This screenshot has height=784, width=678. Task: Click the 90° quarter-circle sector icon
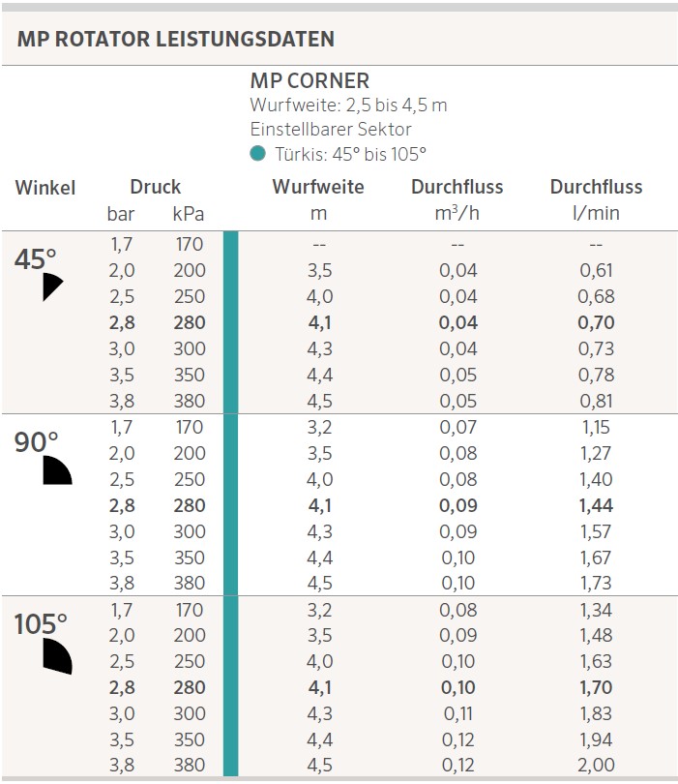click(x=57, y=470)
